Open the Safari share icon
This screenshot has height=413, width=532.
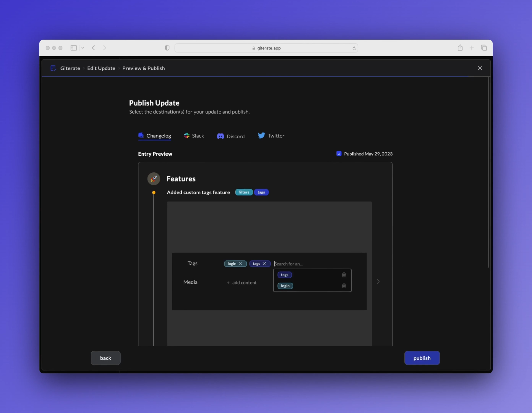pyautogui.click(x=460, y=48)
